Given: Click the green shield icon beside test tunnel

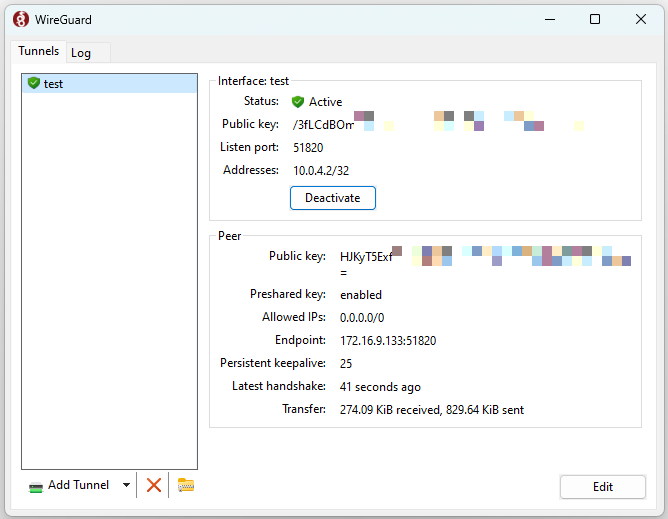Looking at the screenshot, I should pos(34,83).
